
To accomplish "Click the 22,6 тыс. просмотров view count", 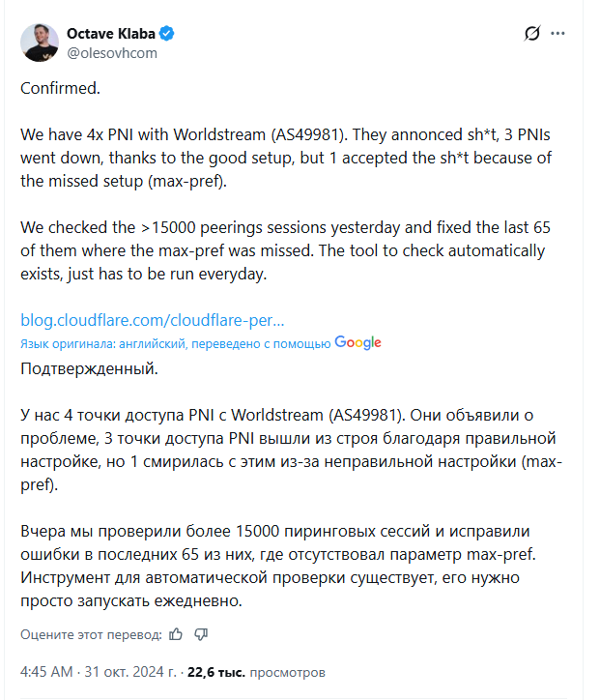I will [256, 671].
